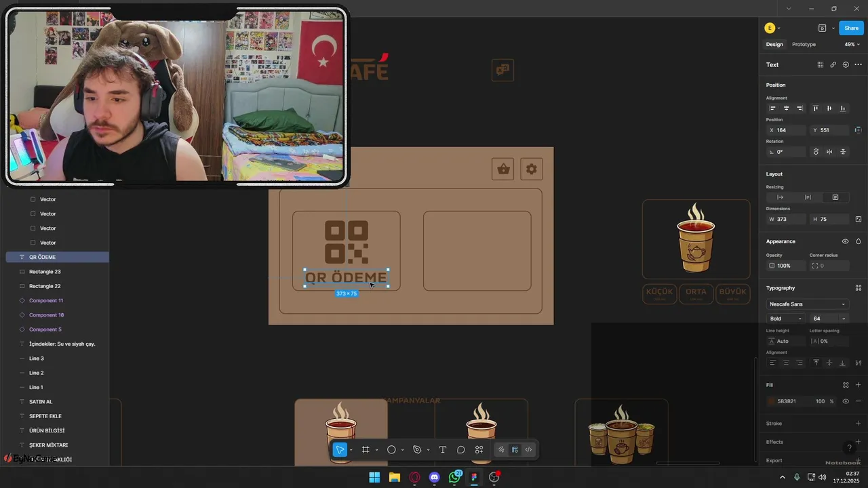Align selection top
The image size is (868, 488).
816,108
